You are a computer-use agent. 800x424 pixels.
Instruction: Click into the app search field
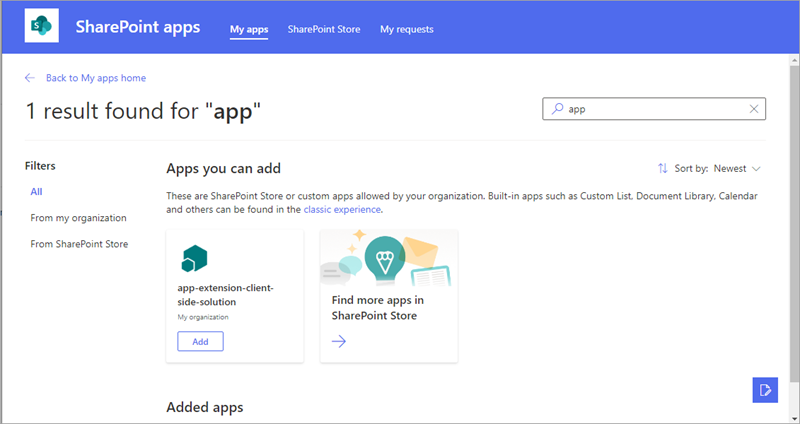tap(654, 109)
